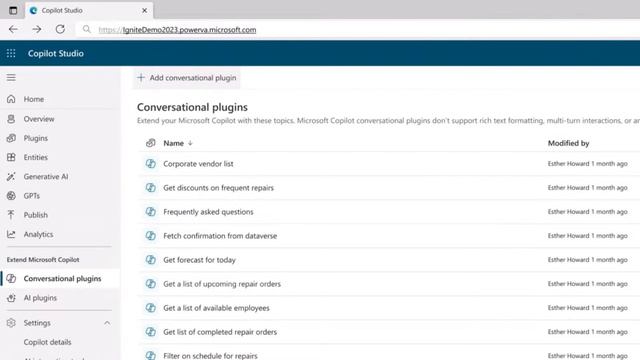Select the Copilot Studio browser tab

click(x=89, y=10)
